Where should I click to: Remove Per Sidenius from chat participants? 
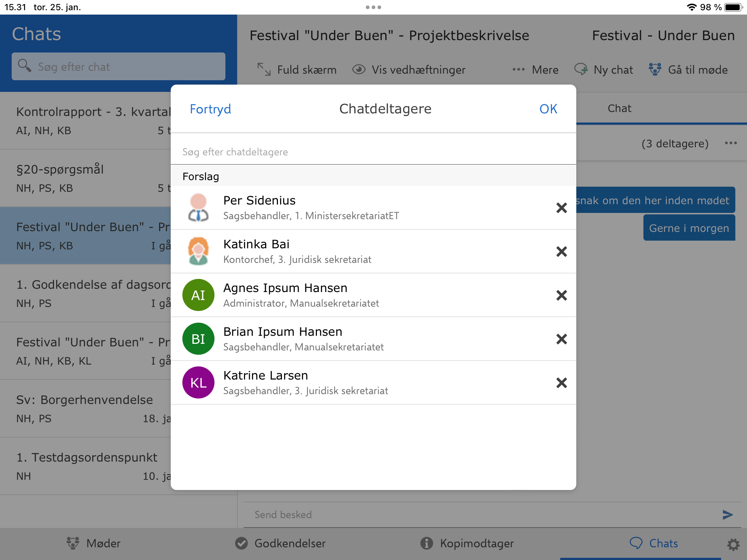point(561,208)
